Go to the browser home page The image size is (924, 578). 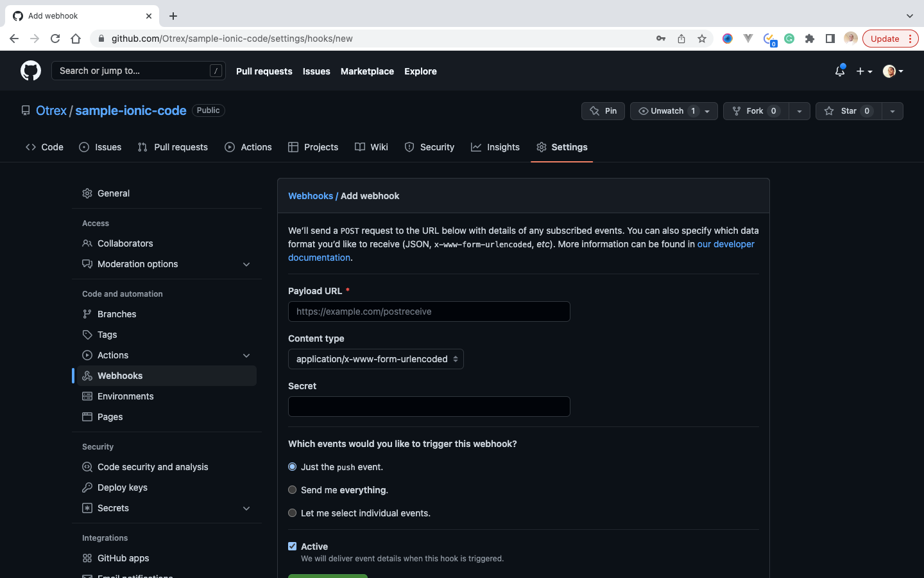76,39
